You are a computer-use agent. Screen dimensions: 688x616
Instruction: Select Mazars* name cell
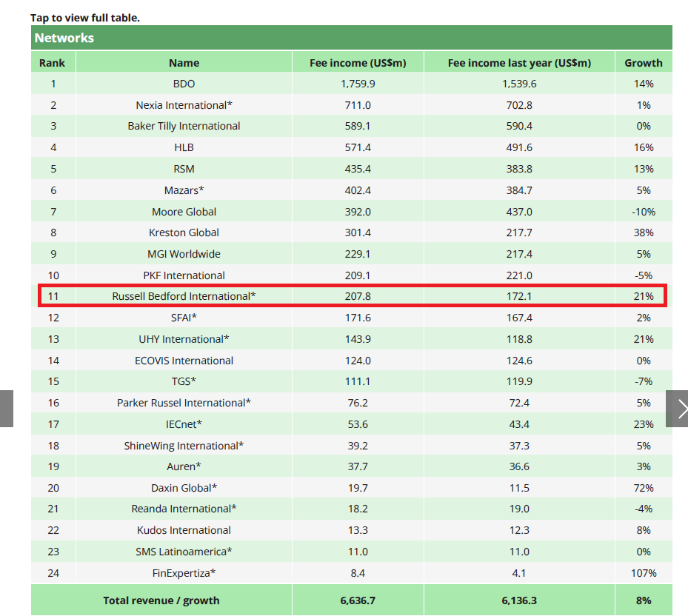click(184, 190)
